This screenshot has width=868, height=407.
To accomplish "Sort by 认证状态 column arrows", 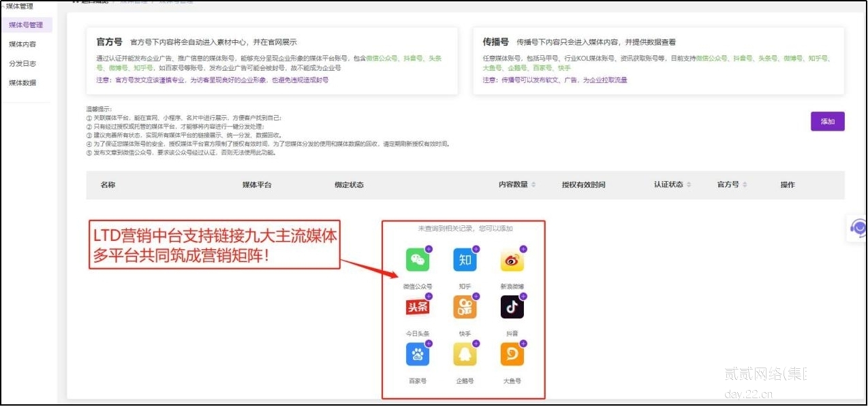I will 689,185.
